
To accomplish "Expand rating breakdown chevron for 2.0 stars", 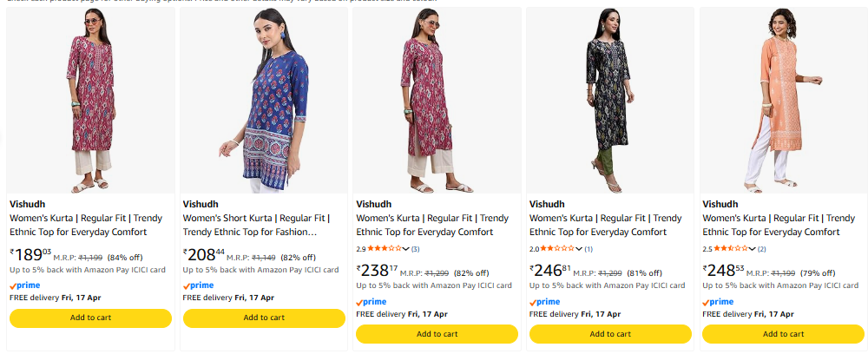I will tap(579, 249).
